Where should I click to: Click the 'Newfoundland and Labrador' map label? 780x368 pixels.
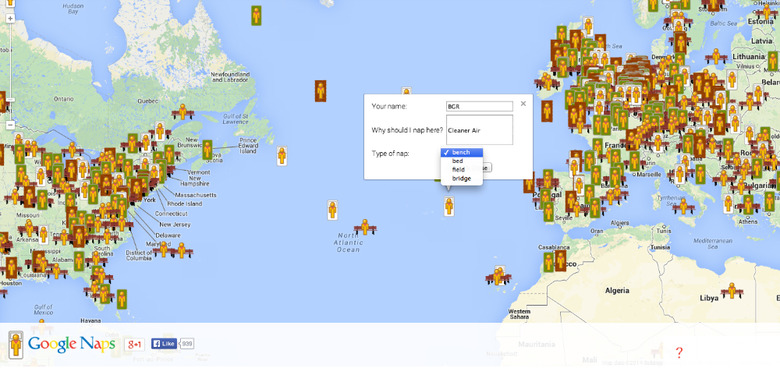click(229, 77)
